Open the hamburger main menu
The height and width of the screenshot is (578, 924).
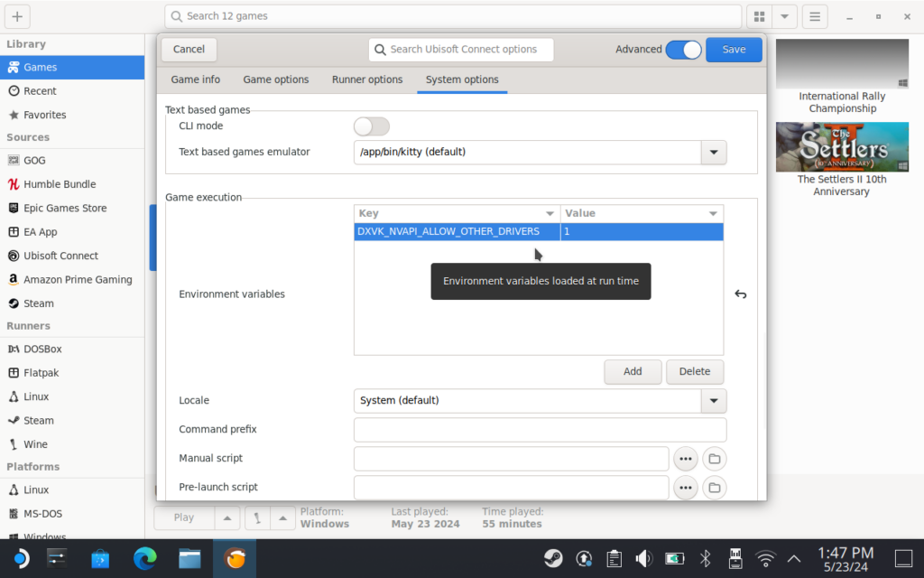pyautogui.click(x=815, y=16)
